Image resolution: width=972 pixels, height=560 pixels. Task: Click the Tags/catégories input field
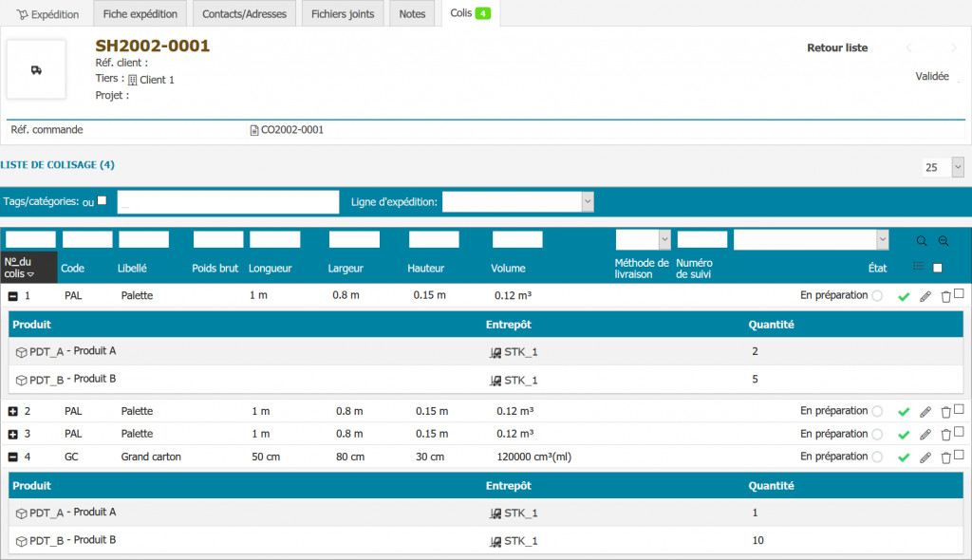(x=228, y=202)
